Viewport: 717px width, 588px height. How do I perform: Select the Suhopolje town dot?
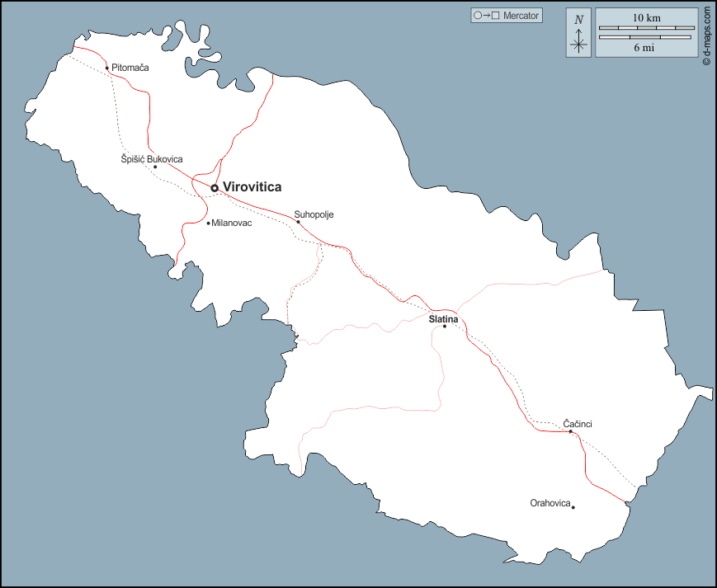tap(298, 221)
